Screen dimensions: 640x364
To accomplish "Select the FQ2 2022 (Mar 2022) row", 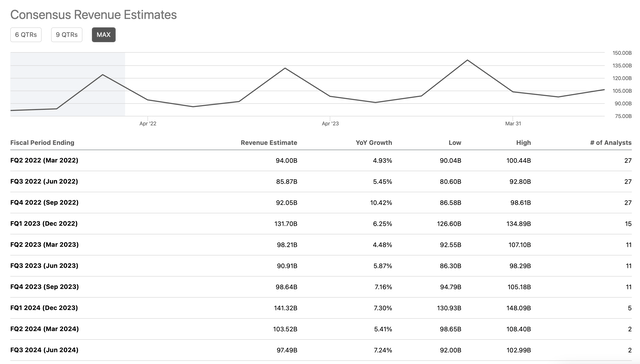I will pyautogui.click(x=321, y=160).
